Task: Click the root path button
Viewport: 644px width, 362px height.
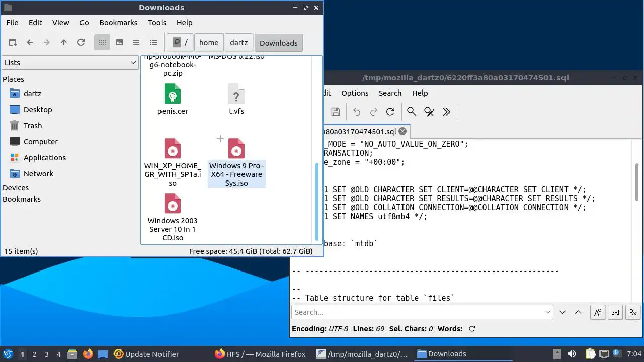Action: [x=180, y=43]
